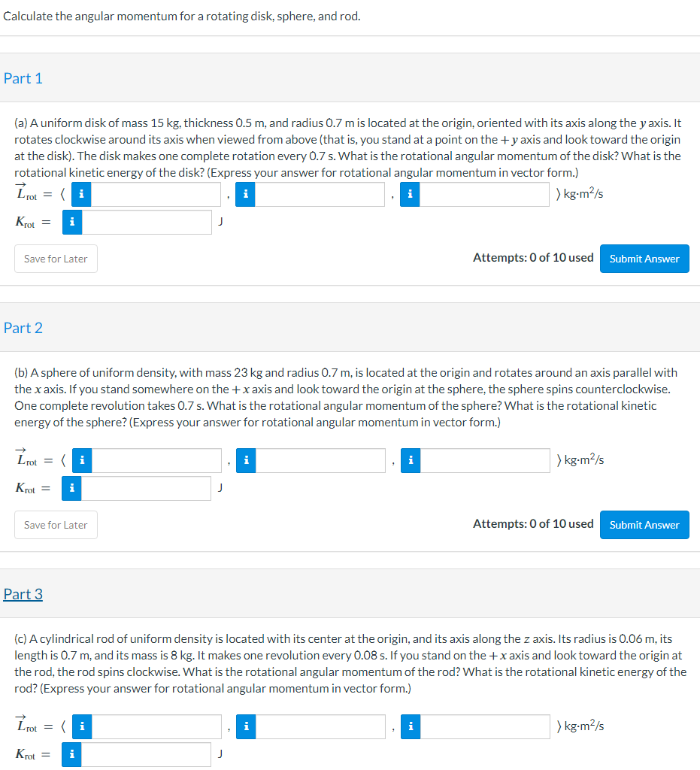Click Save for Later in Part 1
Screen dimensions: 700x770
[x=56, y=258]
